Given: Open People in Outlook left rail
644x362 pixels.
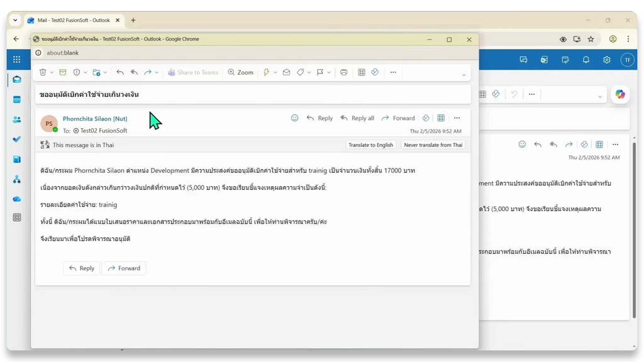Looking at the screenshot, I should [x=17, y=119].
